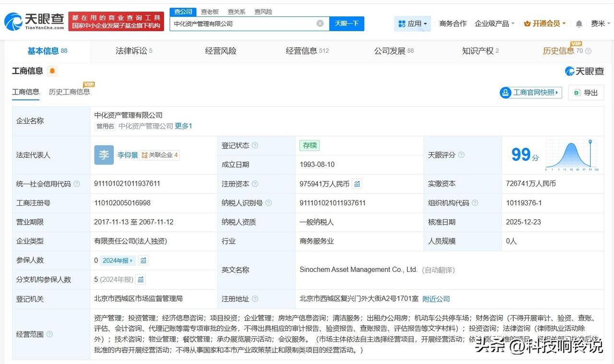Switch to the 查老板 search tab
This screenshot has height=364, width=614.
[x=210, y=12]
